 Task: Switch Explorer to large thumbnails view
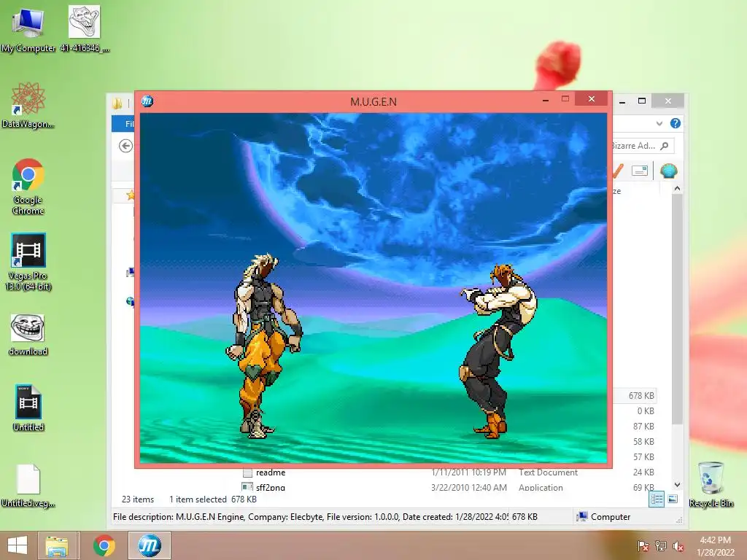pos(673,499)
